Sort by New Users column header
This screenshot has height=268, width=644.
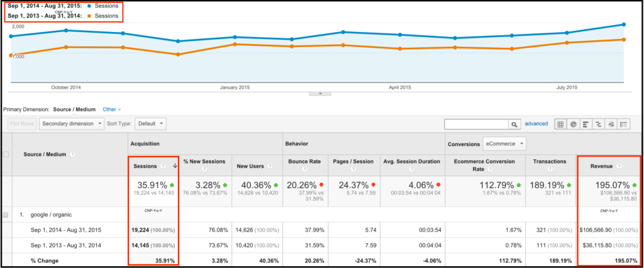[x=250, y=166]
